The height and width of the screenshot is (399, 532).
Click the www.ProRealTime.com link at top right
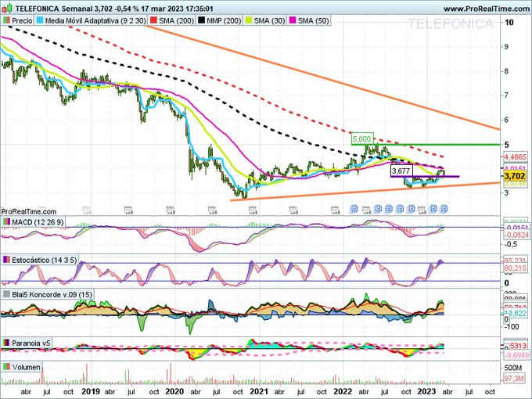pyautogui.click(x=486, y=9)
